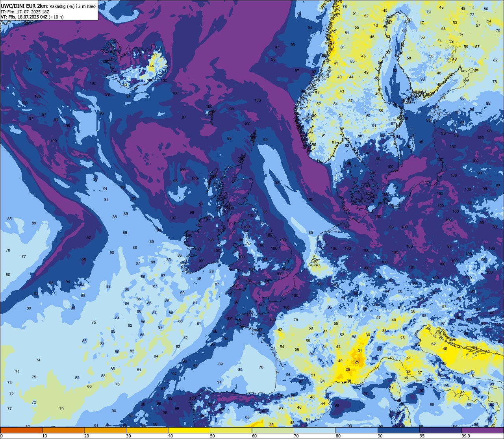The height and width of the screenshot is (439, 504).
Task: Select the 80–90 light blue legend segment
Action: 357,430
